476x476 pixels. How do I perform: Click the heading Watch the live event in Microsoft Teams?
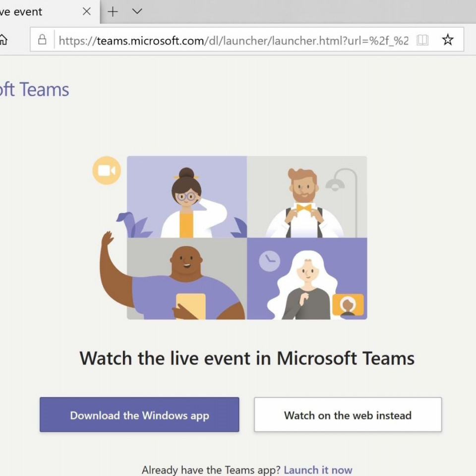coord(247,358)
